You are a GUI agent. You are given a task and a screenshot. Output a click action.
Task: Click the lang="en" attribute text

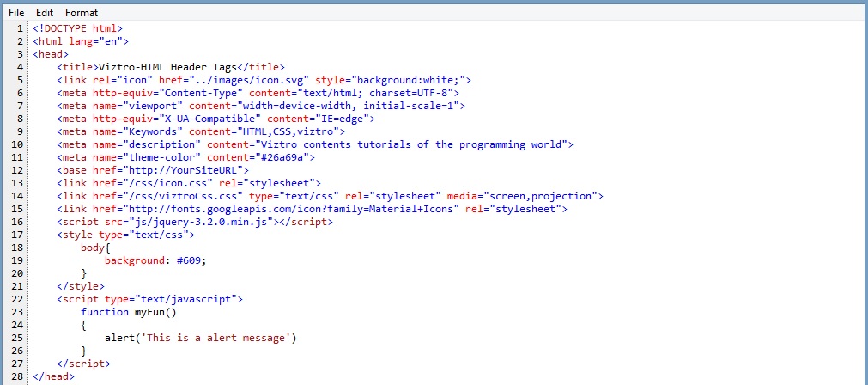click(x=96, y=41)
